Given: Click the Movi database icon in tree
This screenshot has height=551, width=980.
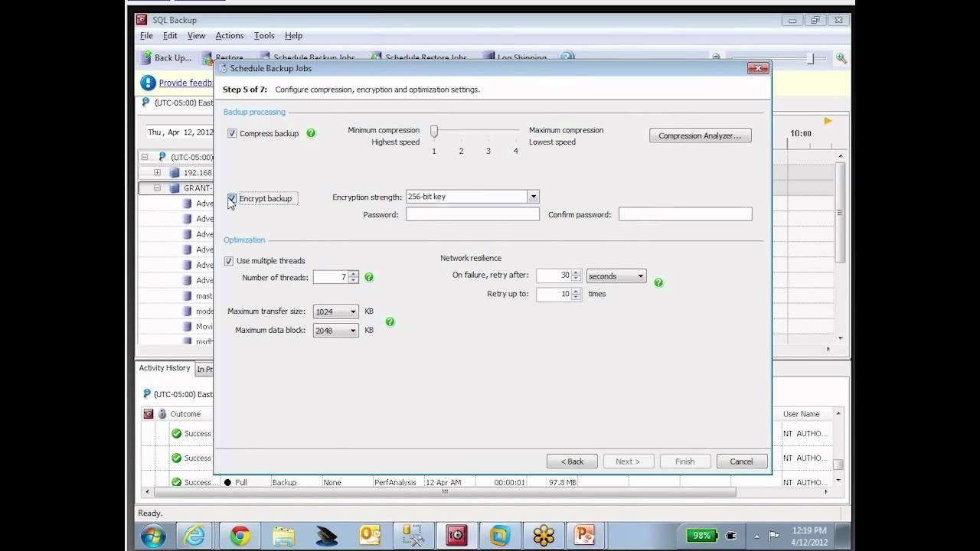Looking at the screenshot, I should [187, 326].
